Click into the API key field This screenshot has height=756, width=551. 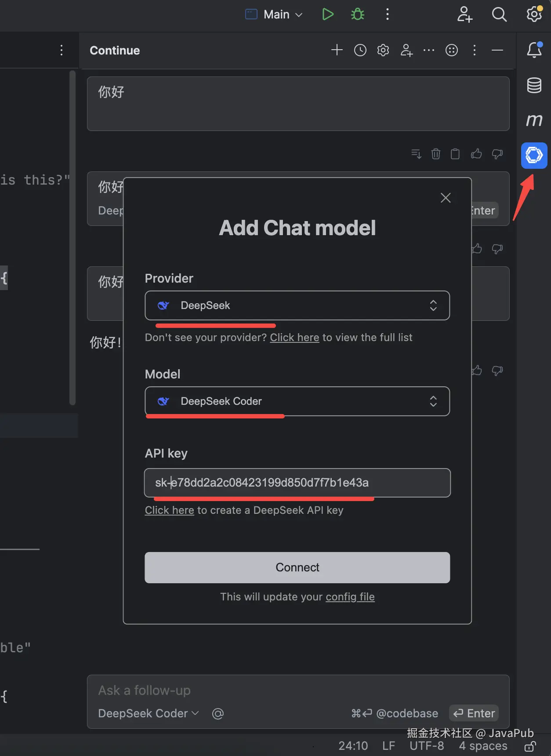(x=297, y=483)
